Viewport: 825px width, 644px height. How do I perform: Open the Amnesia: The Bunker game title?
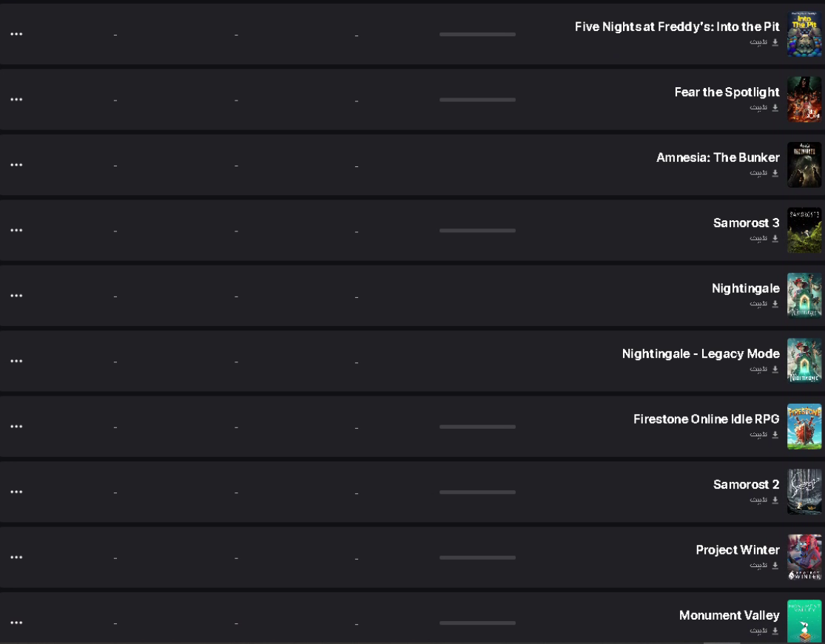(x=718, y=157)
